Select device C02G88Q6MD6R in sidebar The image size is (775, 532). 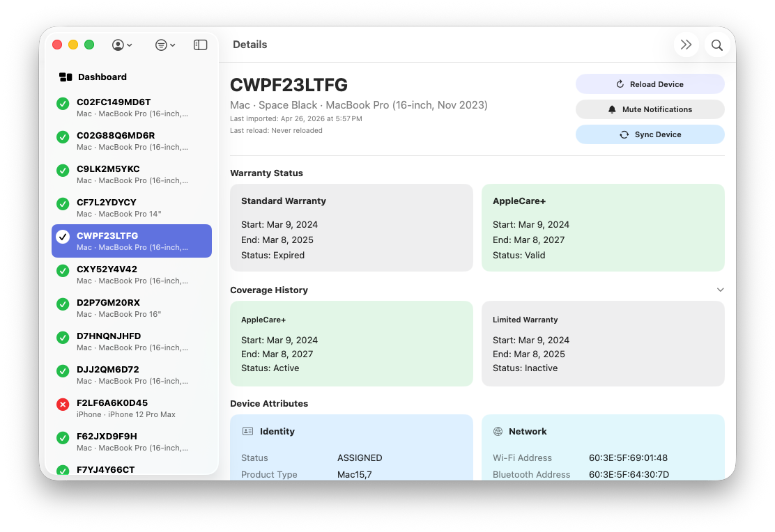(132, 141)
